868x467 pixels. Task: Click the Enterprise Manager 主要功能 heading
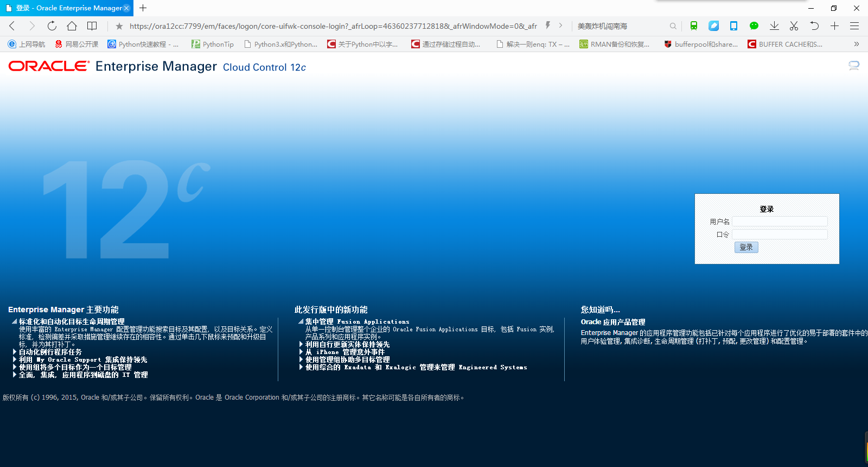click(x=63, y=310)
